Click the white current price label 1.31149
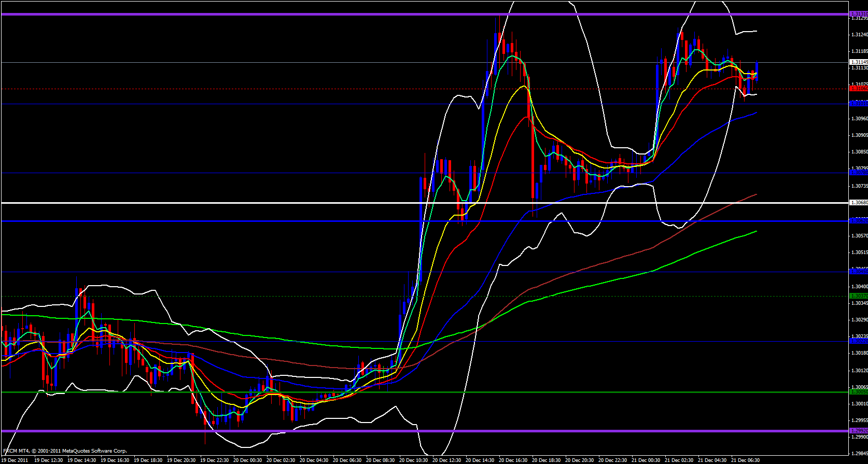The width and height of the screenshot is (868, 464). [x=859, y=62]
